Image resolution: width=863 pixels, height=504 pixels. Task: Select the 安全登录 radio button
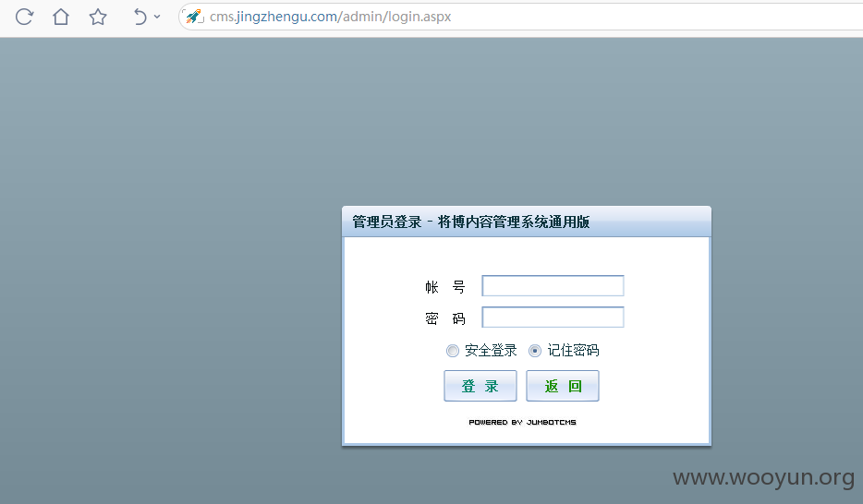[453, 351]
